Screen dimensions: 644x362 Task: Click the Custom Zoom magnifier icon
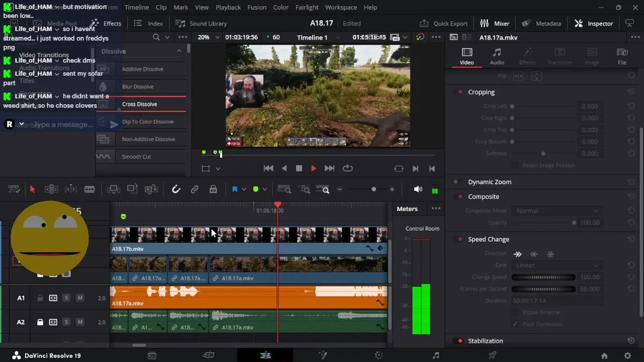pyautogui.click(x=323, y=189)
